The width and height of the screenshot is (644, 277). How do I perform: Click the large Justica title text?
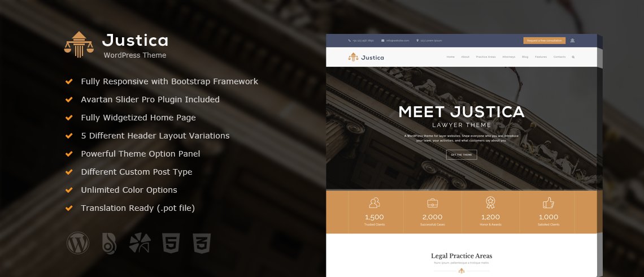pos(135,40)
